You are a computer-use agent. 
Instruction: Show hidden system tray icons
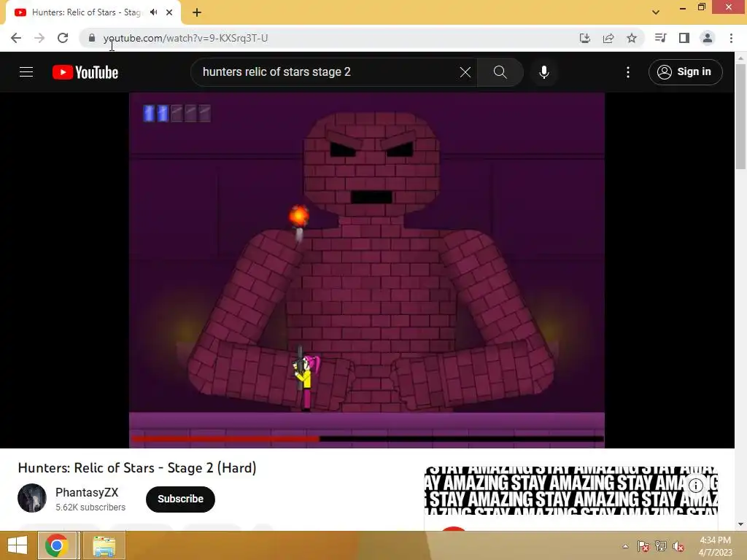point(625,546)
